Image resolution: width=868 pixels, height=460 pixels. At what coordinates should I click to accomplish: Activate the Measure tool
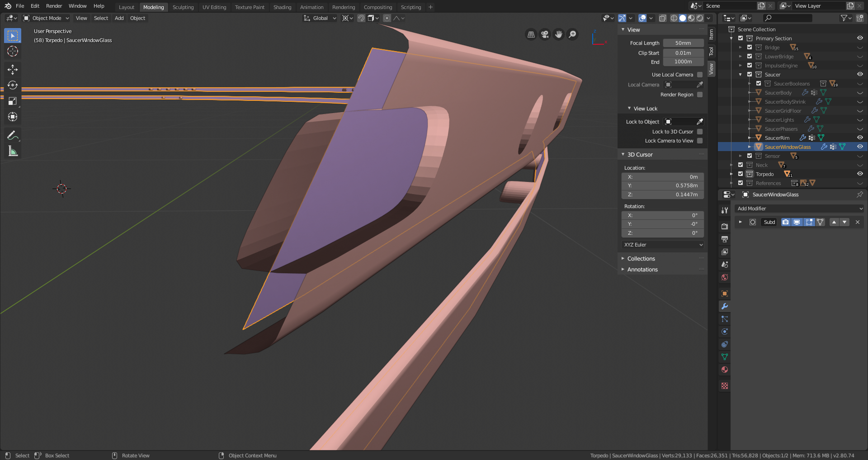pyautogui.click(x=13, y=152)
